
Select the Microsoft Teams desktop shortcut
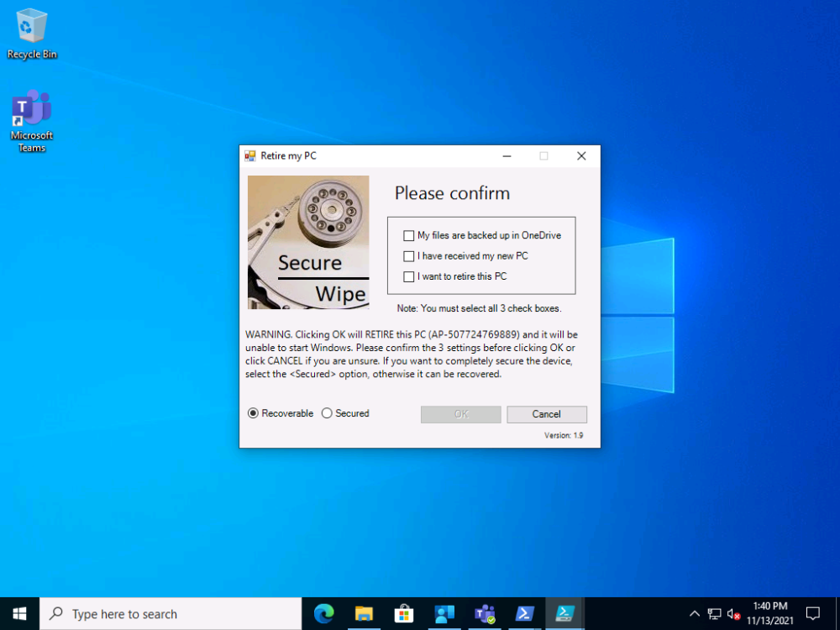[32, 122]
